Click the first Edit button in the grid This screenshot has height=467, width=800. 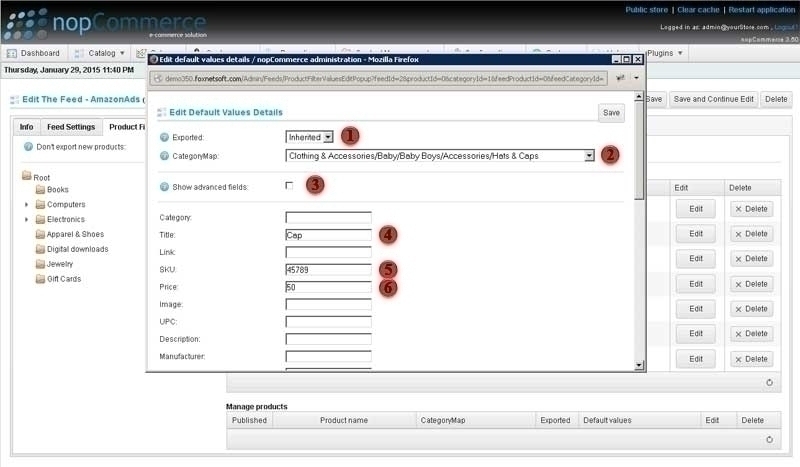tap(696, 209)
